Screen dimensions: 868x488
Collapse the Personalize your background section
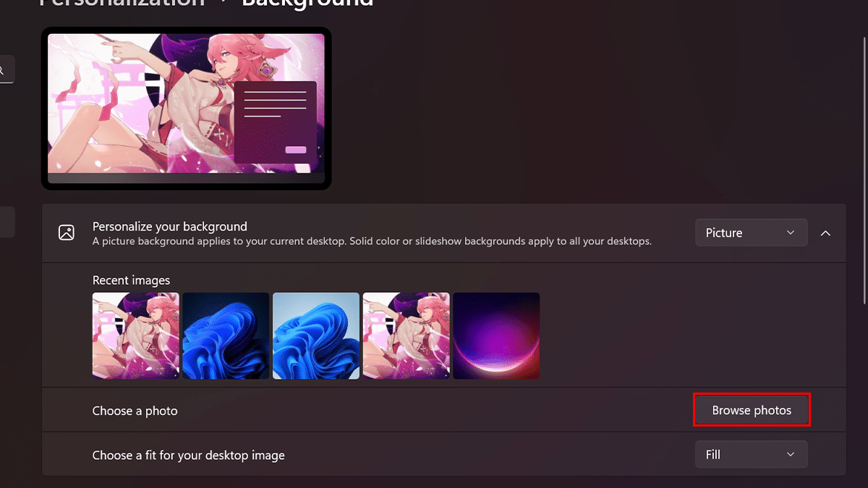click(x=825, y=233)
